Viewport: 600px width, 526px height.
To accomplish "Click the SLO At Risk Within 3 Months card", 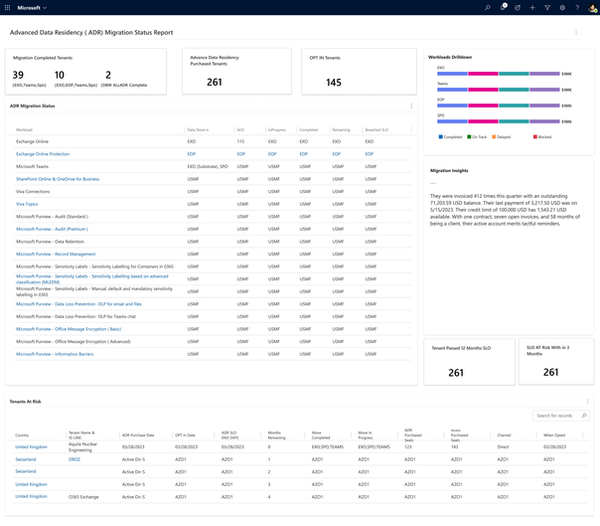I will [x=556, y=361].
